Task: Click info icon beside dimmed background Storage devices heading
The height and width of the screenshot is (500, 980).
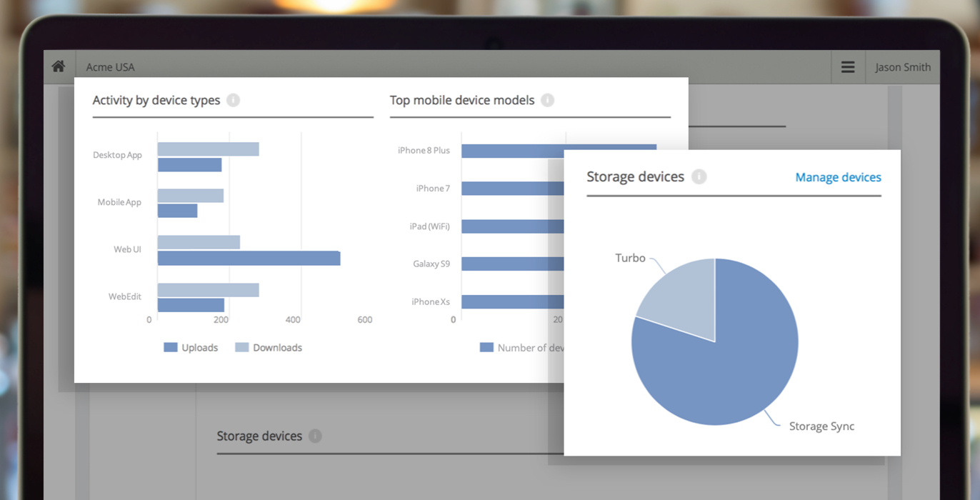Action: point(315,436)
